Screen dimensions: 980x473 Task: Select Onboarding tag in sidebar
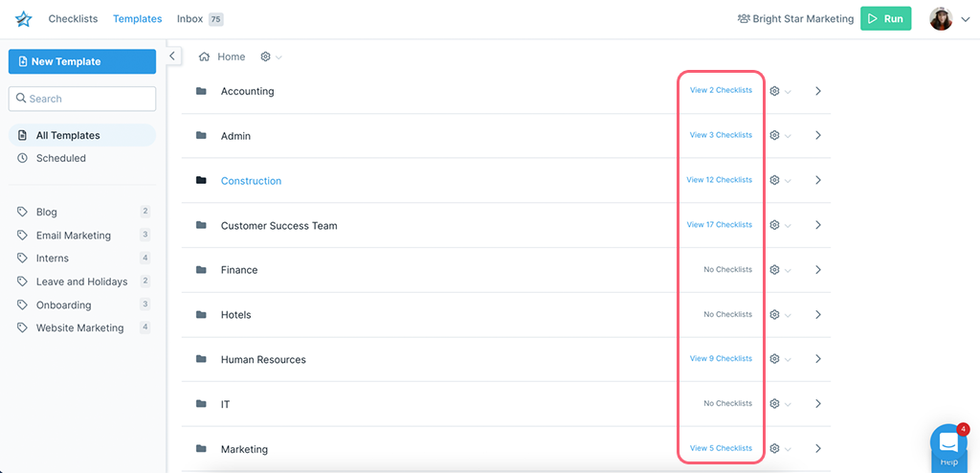click(x=63, y=304)
